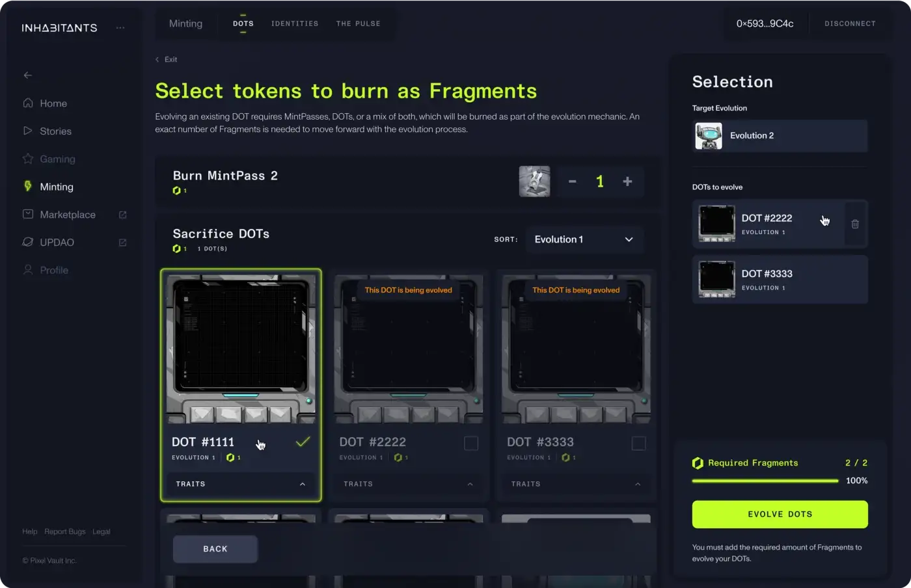911x588 pixels.
Task: Open the Sort dropdown showing Evolution 1
Action: click(x=584, y=239)
